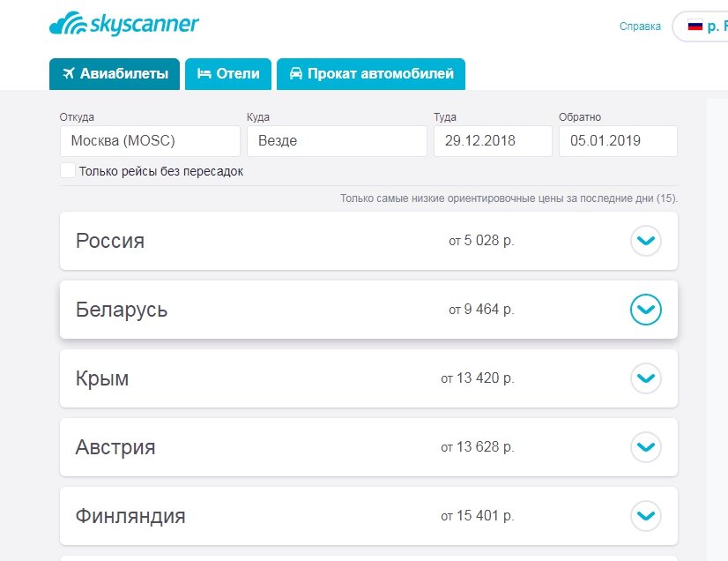Open the Справка help link

point(641,26)
